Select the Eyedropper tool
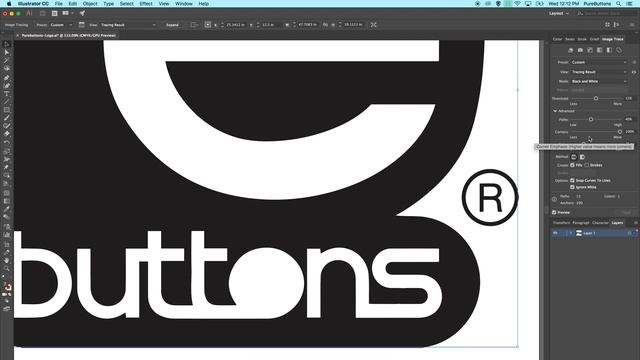 click(x=7, y=209)
